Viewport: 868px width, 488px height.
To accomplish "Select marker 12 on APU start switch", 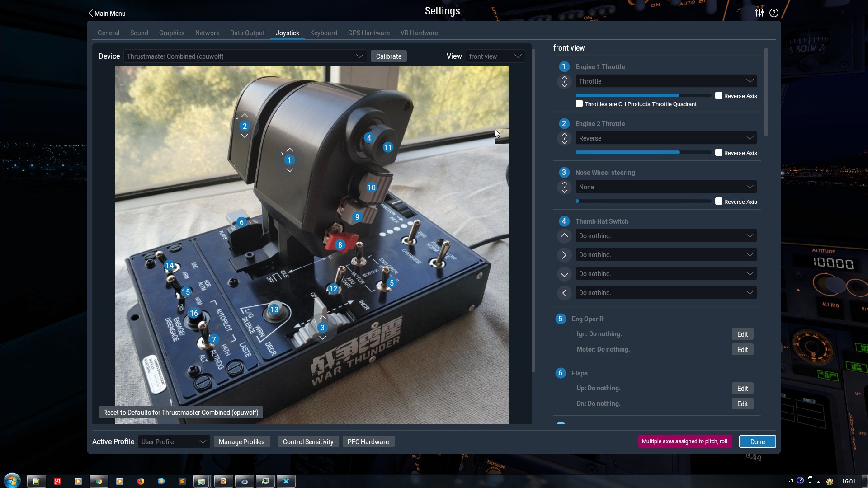I will coord(333,289).
